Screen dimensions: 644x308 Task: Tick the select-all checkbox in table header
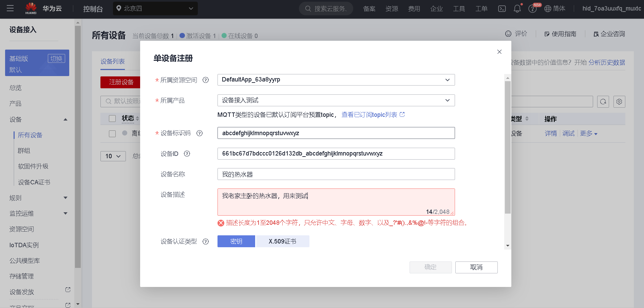tap(112, 119)
